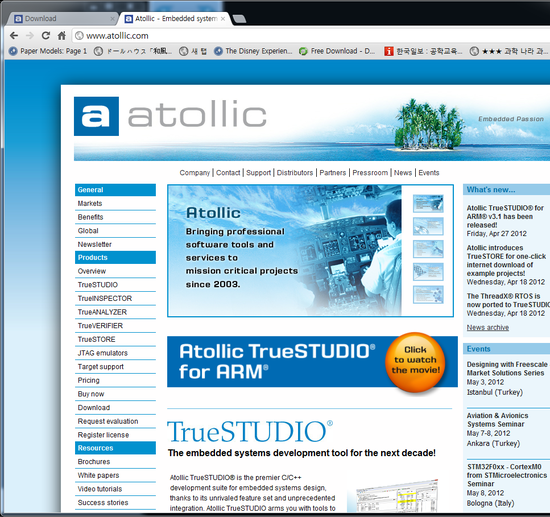Open the Pressroom link in the top nav
The width and height of the screenshot is (550, 517).
point(370,173)
